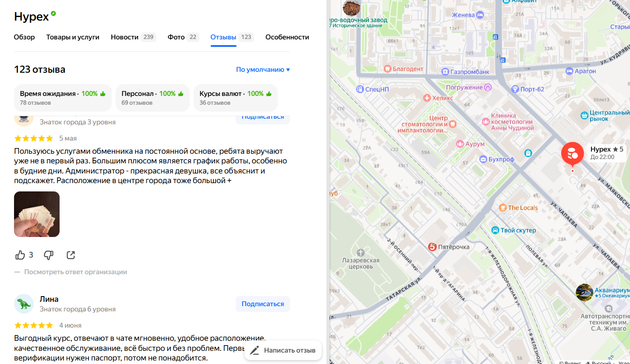Like the 5 мая review with thumbs up
The height and width of the screenshot is (364, 630).
(x=20, y=255)
